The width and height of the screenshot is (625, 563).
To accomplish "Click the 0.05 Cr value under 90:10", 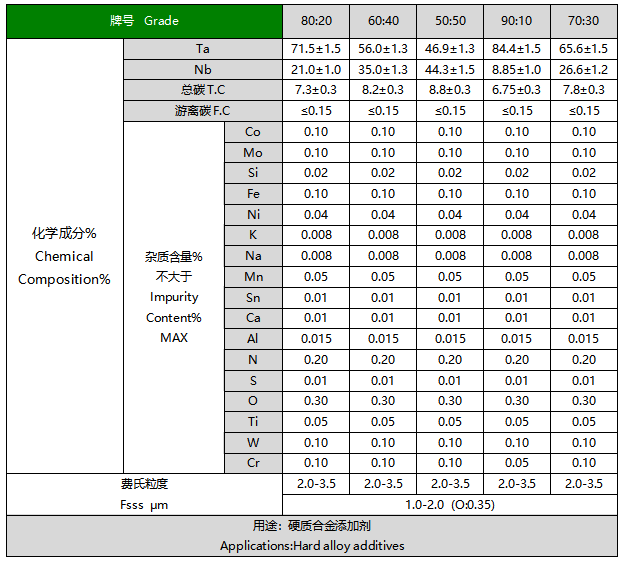I will (517, 463).
